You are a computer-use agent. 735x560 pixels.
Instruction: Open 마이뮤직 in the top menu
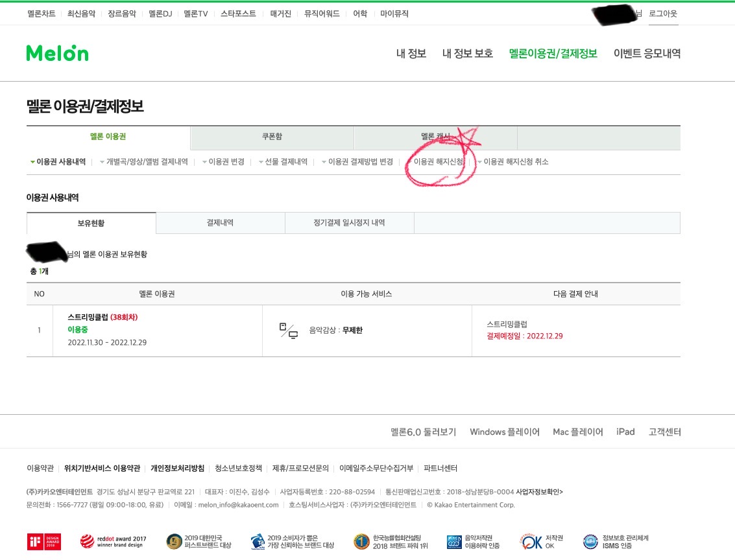click(x=394, y=14)
